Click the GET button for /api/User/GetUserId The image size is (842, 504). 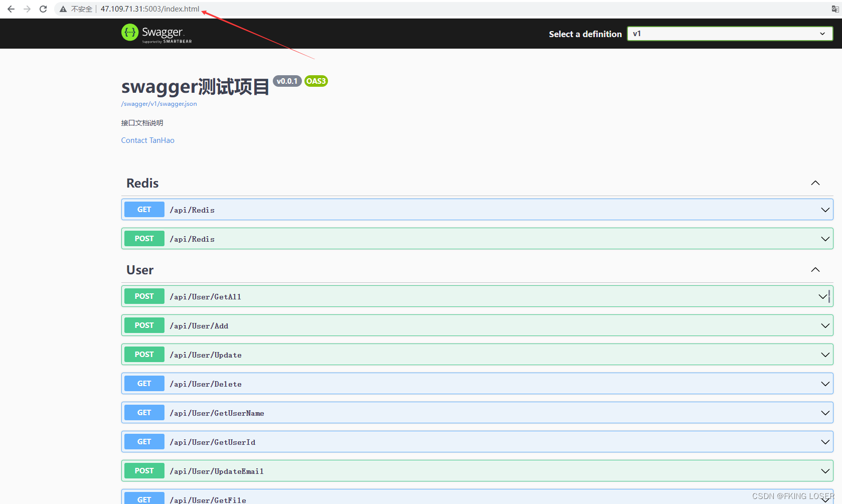pyautogui.click(x=144, y=442)
